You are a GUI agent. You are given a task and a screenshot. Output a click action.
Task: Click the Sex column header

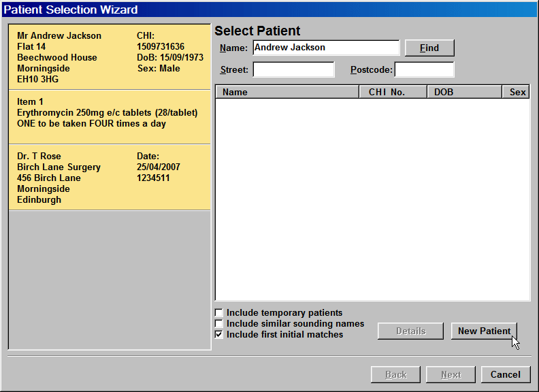coord(517,92)
